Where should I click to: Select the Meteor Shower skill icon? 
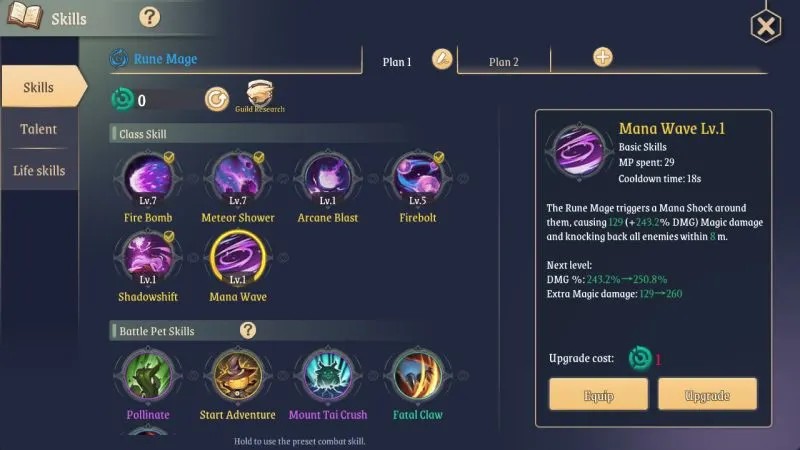(238, 178)
